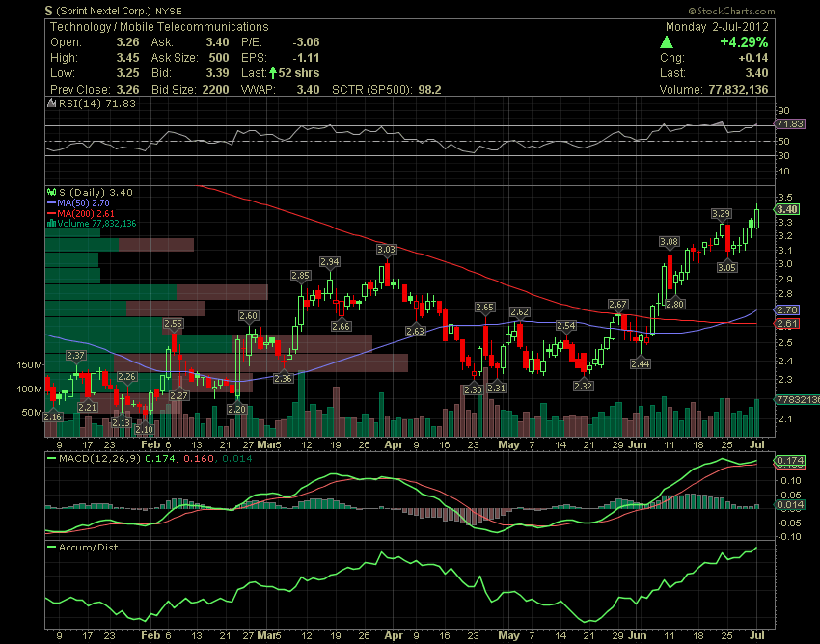Click the volume bars icon in the legend
The image size is (820, 644).
tap(51, 224)
